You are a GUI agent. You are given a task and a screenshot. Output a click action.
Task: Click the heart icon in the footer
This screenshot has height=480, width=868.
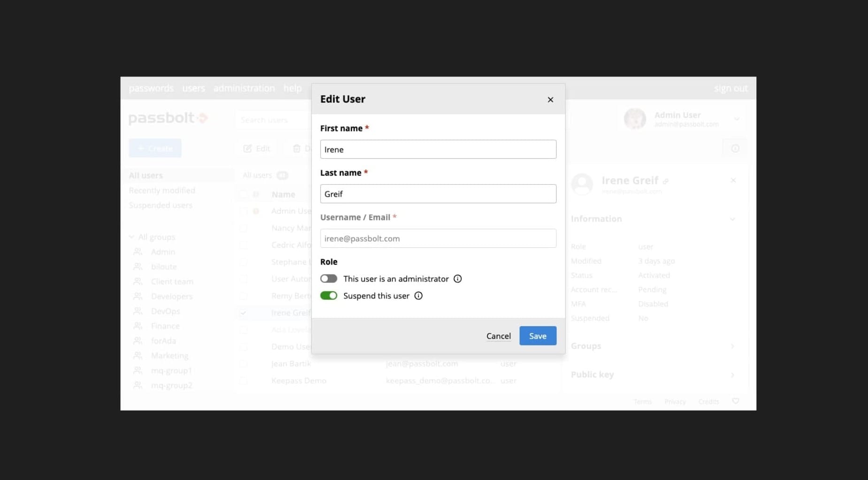(x=735, y=401)
